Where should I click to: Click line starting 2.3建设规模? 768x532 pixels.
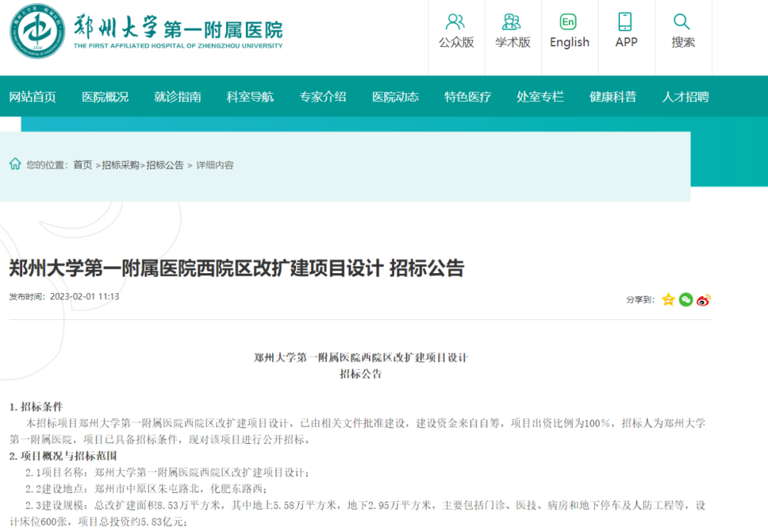tap(358, 514)
